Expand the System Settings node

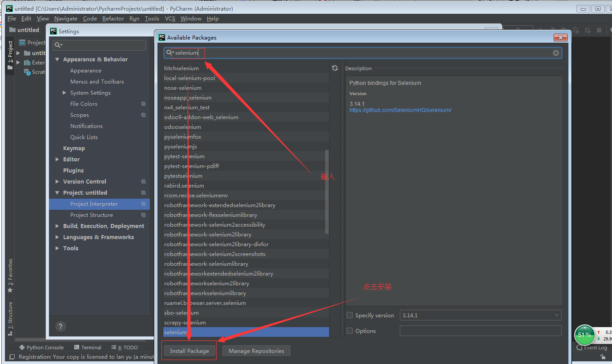[64, 93]
